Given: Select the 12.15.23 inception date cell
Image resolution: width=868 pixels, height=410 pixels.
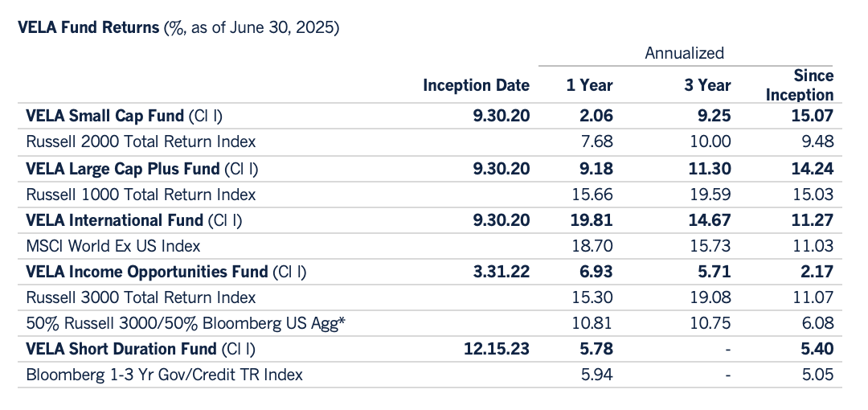Looking at the screenshot, I should tap(496, 349).
